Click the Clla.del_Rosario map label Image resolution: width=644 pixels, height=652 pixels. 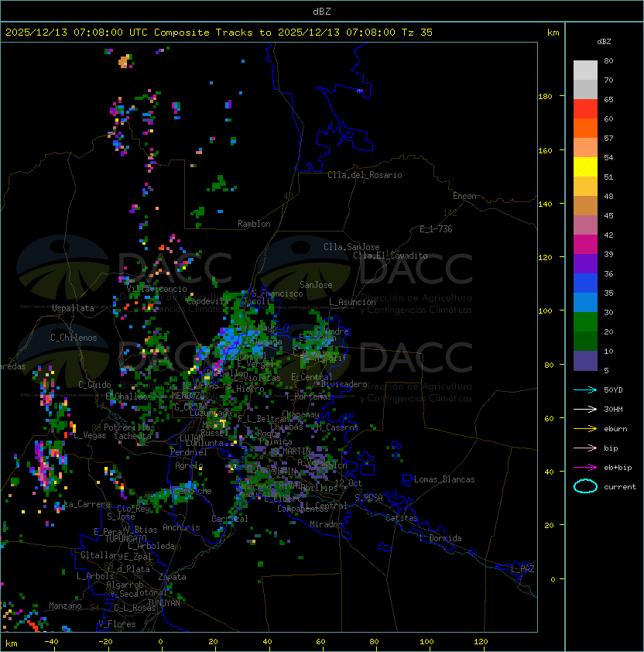[365, 175]
